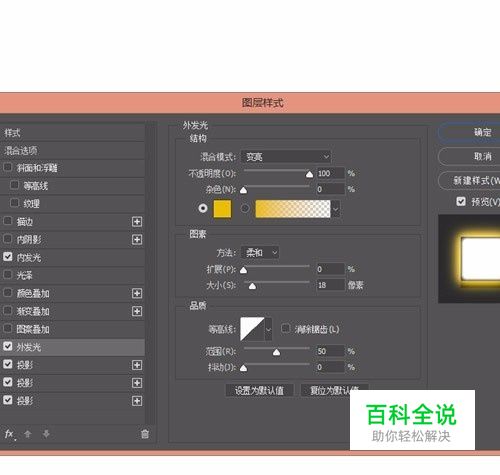The width and height of the screenshot is (500, 475).
Task: Click the 大小 size slider handle
Action: (x=252, y=286)
